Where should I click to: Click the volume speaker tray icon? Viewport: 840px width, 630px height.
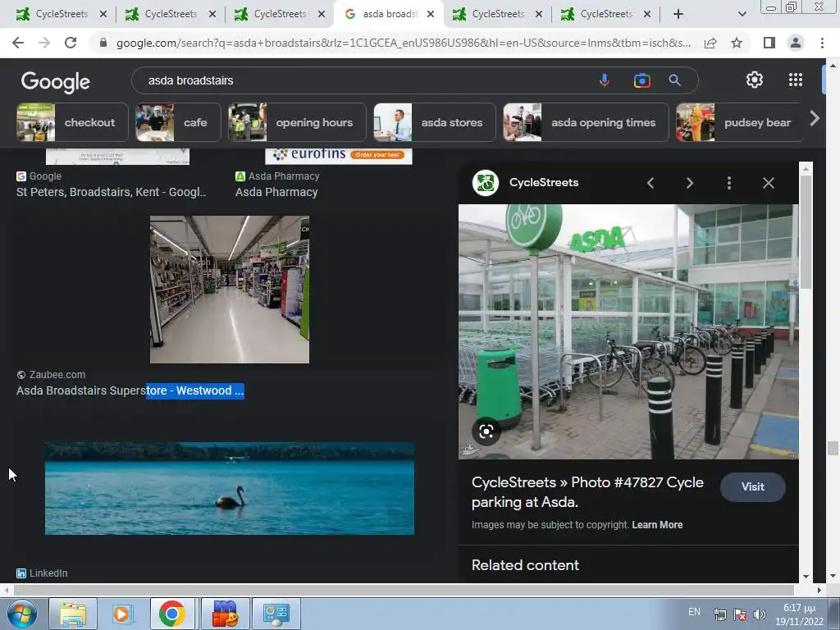pos(759,614)
